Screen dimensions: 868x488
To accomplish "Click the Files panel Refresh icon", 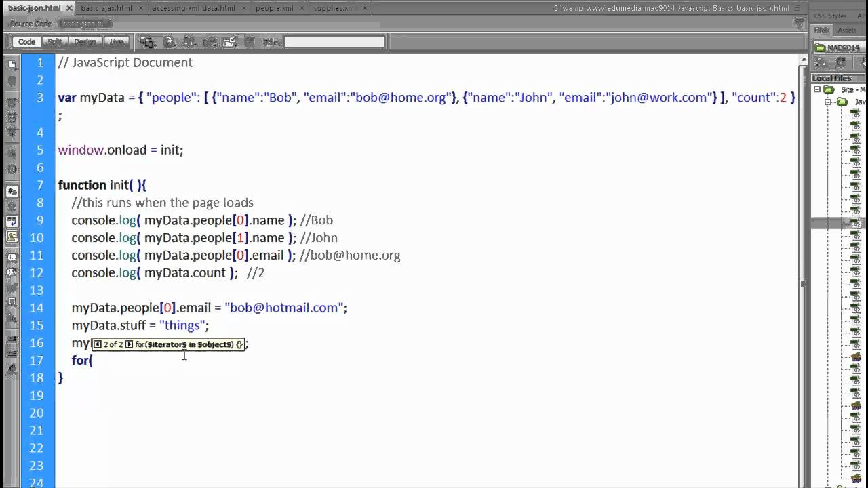I will point(841,62).
